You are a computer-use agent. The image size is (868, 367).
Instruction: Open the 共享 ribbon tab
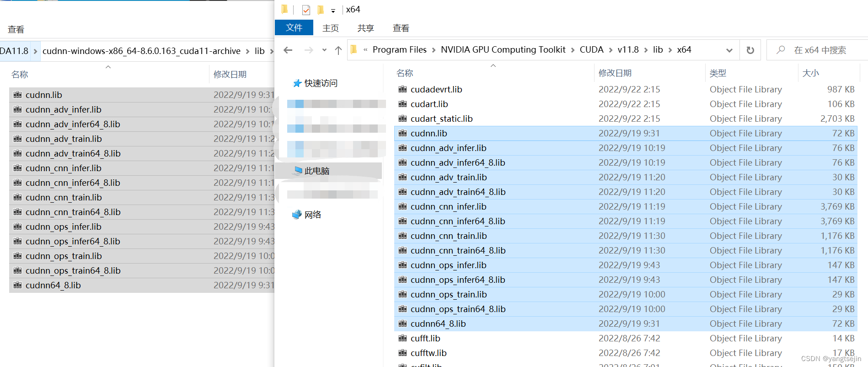point(366,28)
